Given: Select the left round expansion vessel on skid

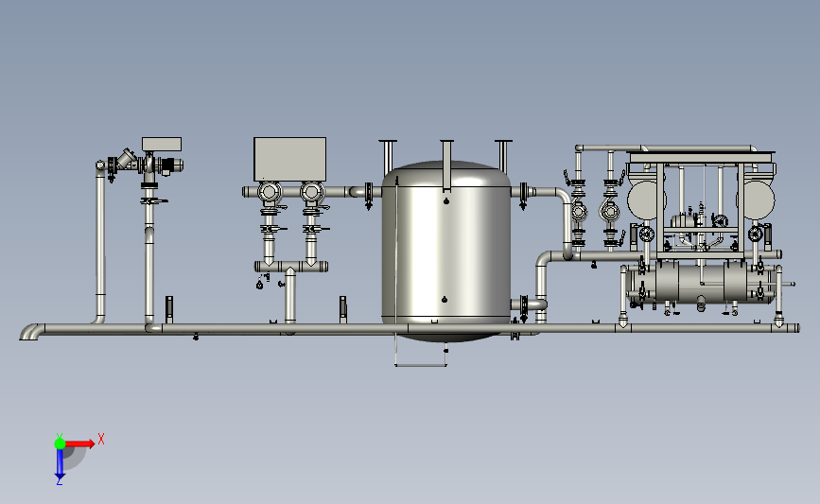Looking at the screenshot, I should [x=645, y=200].
